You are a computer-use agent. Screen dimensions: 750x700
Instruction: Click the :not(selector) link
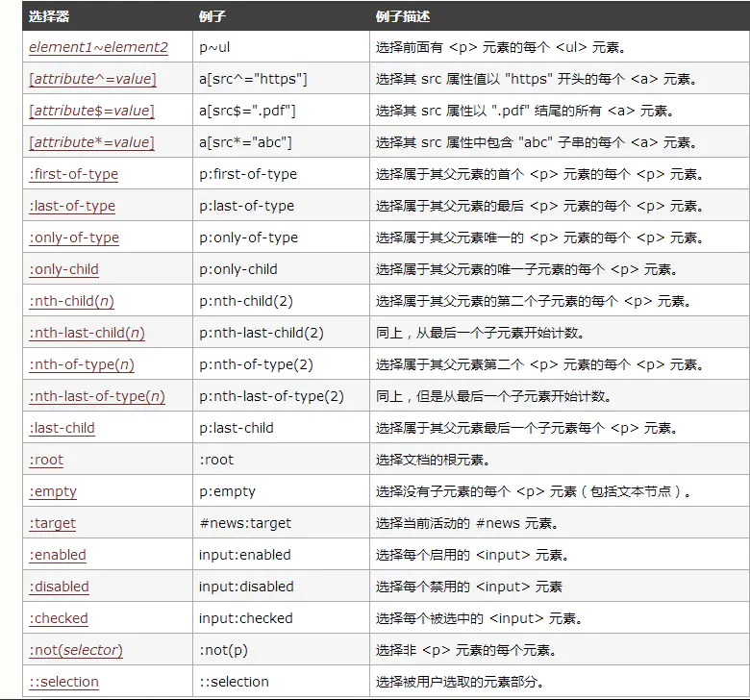click(x=76, y=650)
